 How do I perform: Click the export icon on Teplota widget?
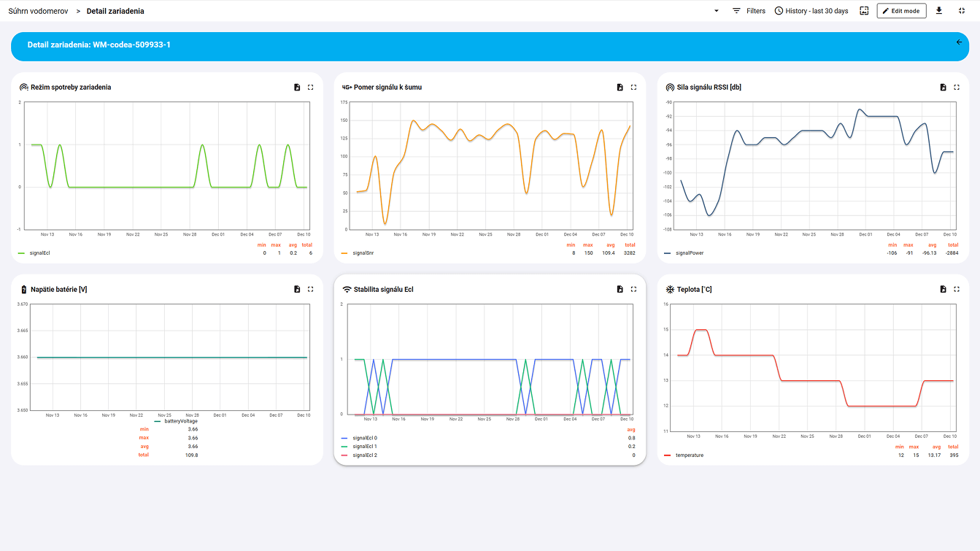(942, 288)
